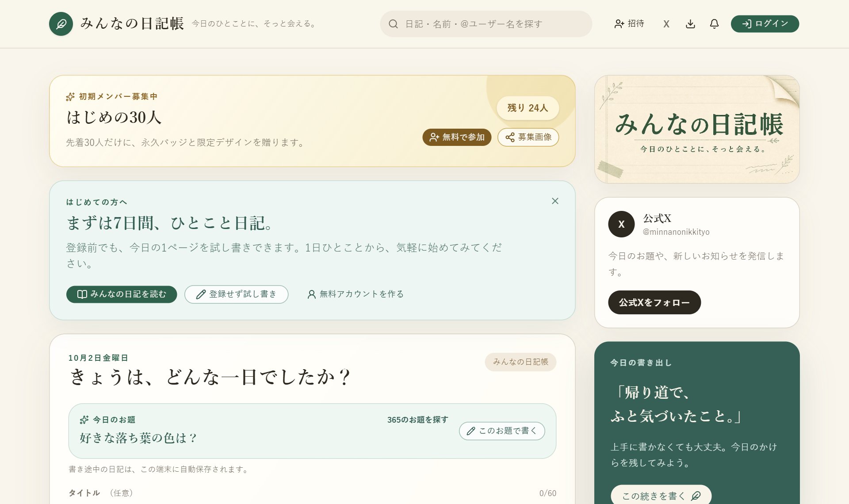Click the magnifier icon in search bar
This screenshot has height=504, width=849.
click(393, 24)
